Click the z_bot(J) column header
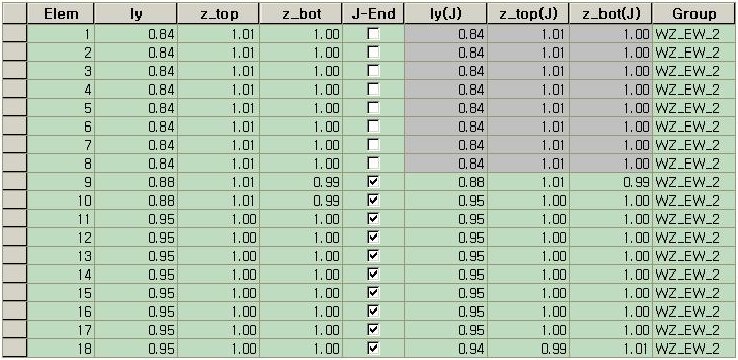738x360 pixels. pos(610,14)
